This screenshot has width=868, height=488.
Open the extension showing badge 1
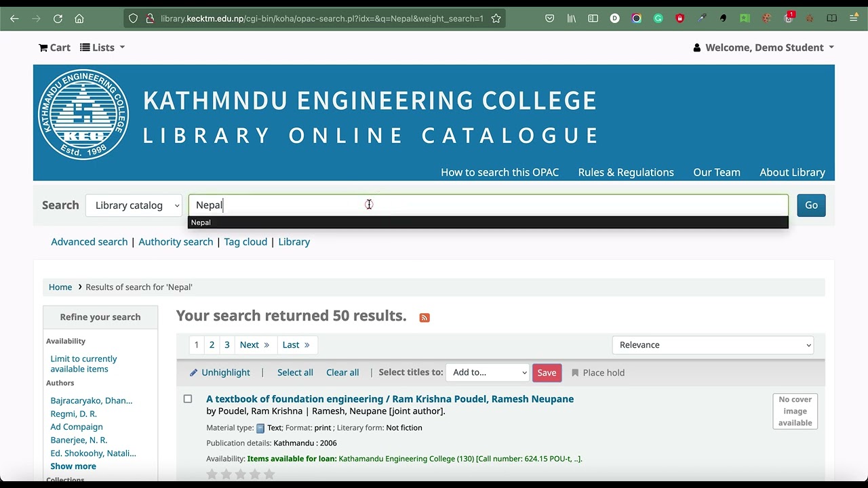[788, 18]
